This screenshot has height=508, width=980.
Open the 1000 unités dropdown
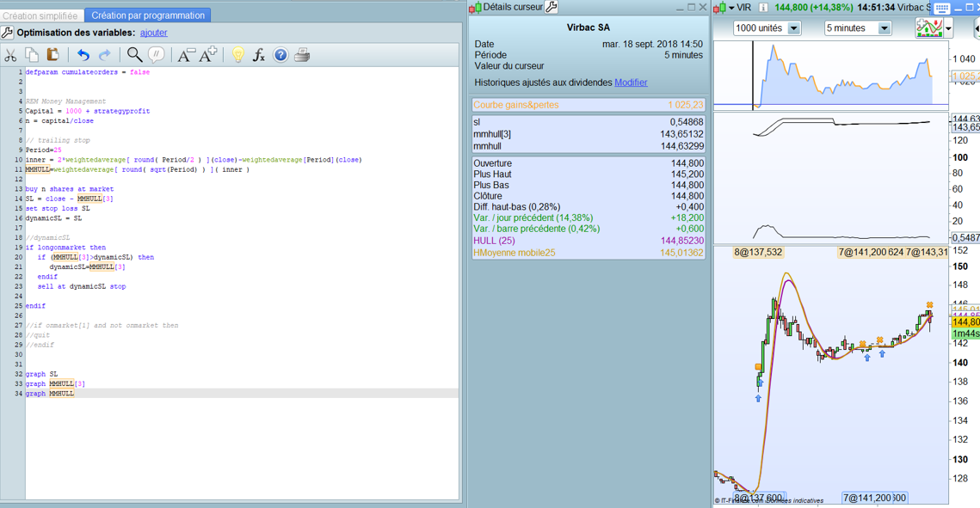click(x=793, y=28)
